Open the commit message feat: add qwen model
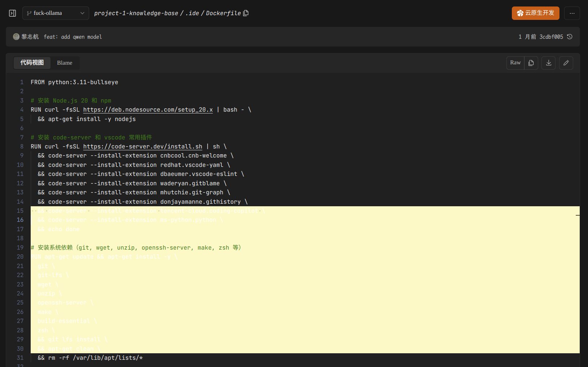Image resolution: width=588 pixels, height=367 pixels. (x=73, y=37)
